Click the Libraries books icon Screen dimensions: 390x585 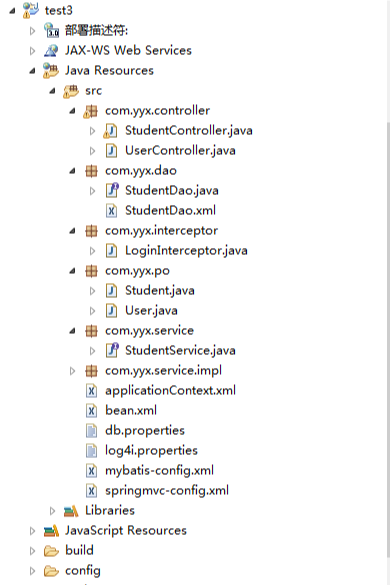coord(71,510)
